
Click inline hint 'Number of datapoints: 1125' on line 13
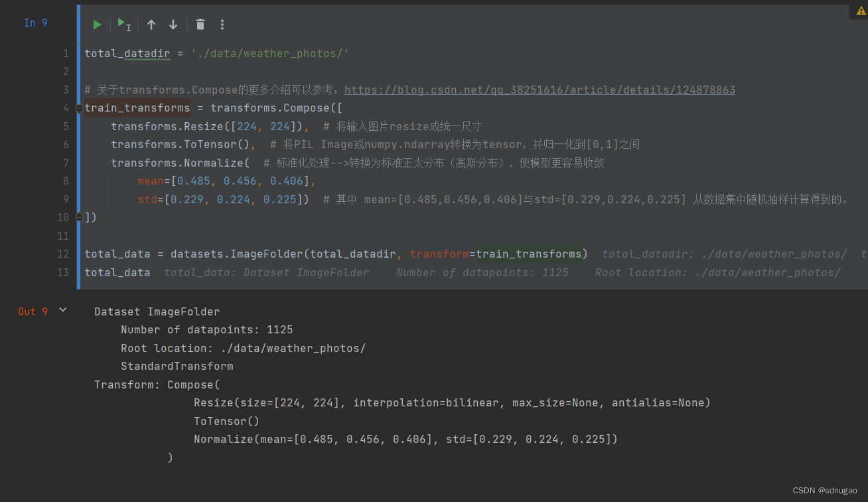click(x=482, y=272)
